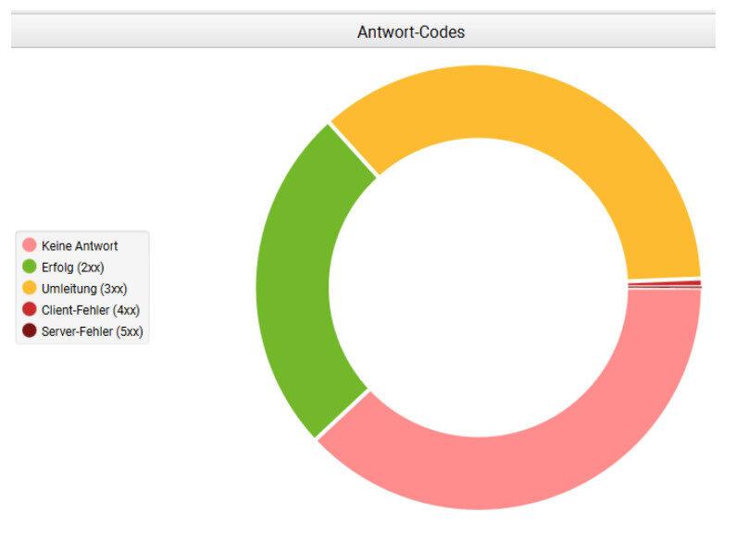Toggle the Umleitung (3xx) legend label
This screenshot has width=748, height=560.
83,289
